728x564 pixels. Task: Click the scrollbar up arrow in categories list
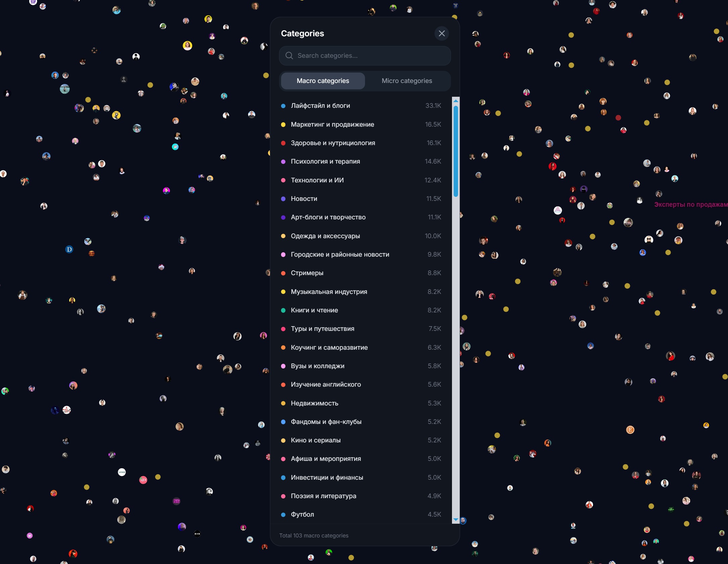coord(456,101)
